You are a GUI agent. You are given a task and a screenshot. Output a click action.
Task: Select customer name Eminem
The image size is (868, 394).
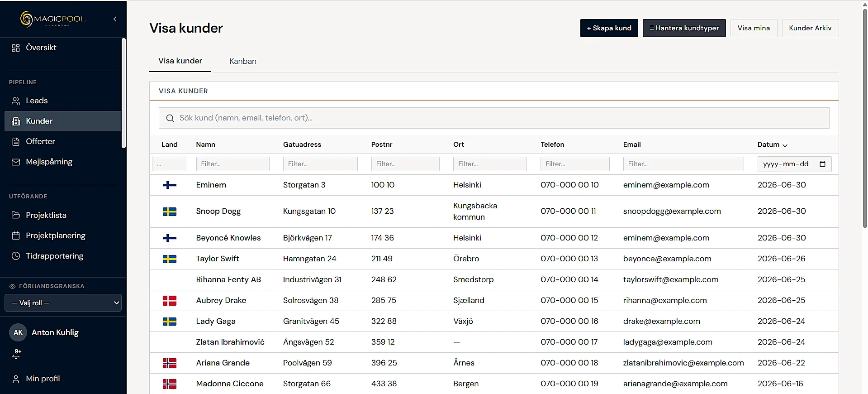tap(211, 185)
